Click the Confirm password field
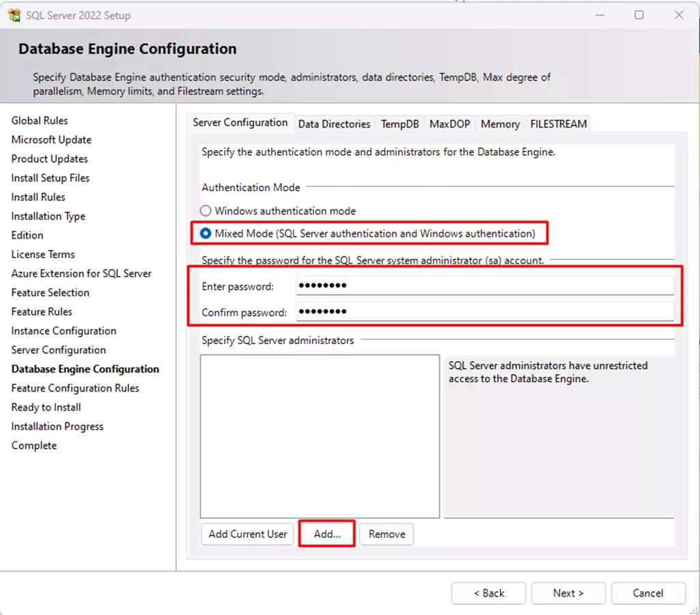This screenshot has width=700, height=615. coord(485,311)
